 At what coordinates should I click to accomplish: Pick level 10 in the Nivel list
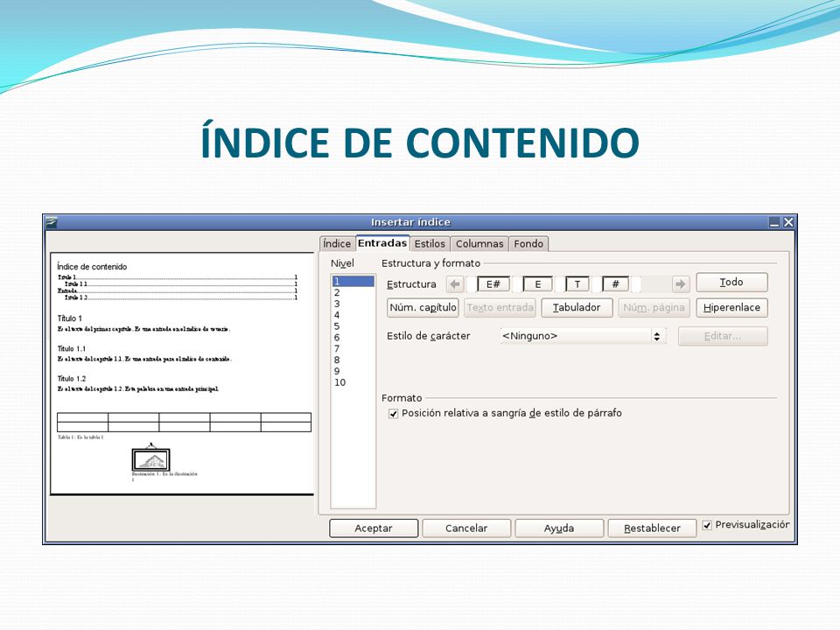[353, 382]
